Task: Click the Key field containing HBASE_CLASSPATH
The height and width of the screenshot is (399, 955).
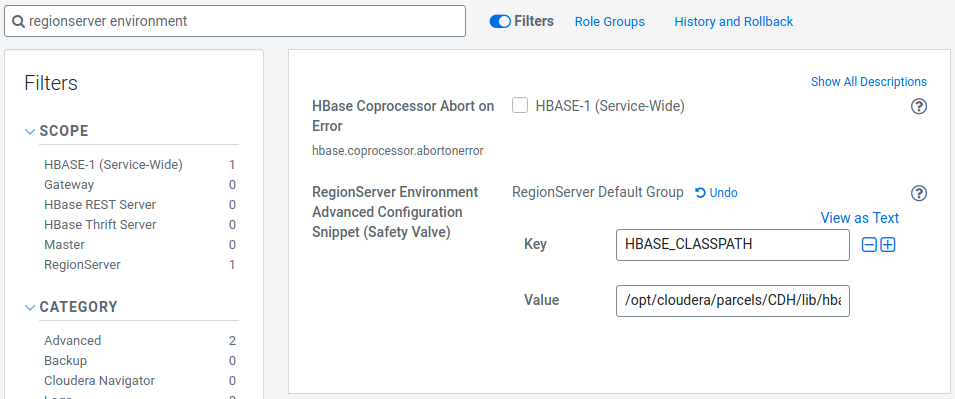Action: point(733,245)
